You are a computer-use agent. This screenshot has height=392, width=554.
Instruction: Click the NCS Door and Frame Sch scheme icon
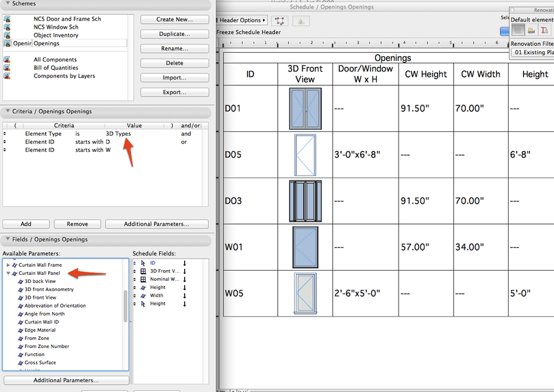point(7,19)
